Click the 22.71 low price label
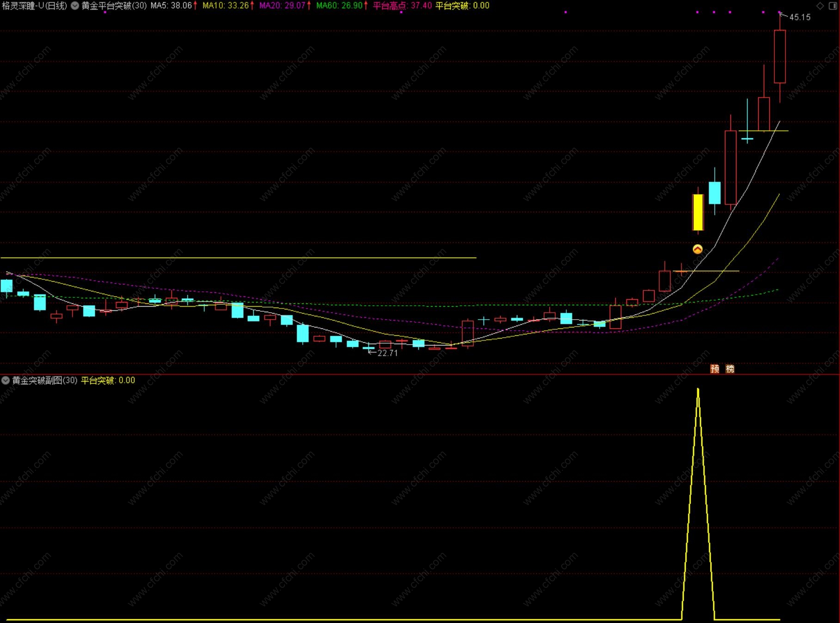Viewport: 840px width, 623px height. 387,353
